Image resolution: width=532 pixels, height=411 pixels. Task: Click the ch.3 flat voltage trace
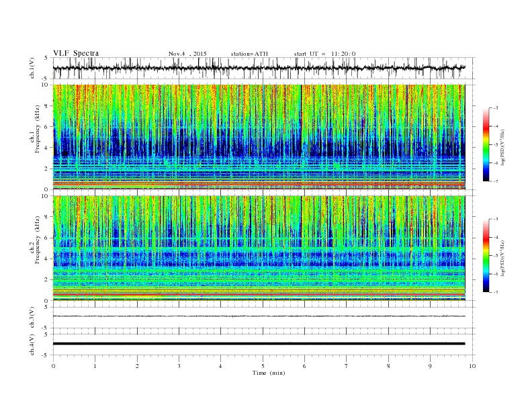[x=259, y=316]
